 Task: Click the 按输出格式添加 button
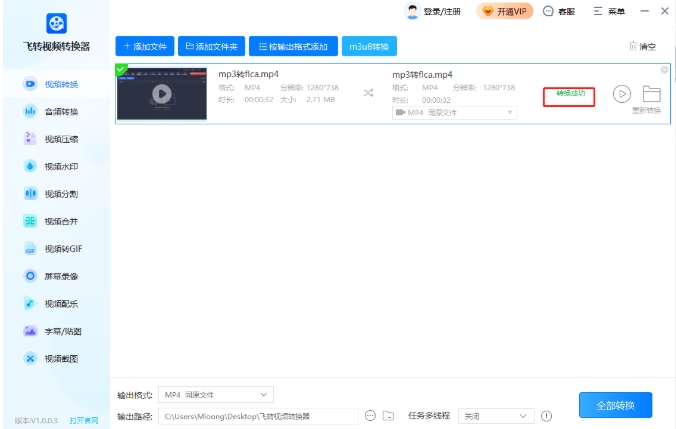point(294,46)
